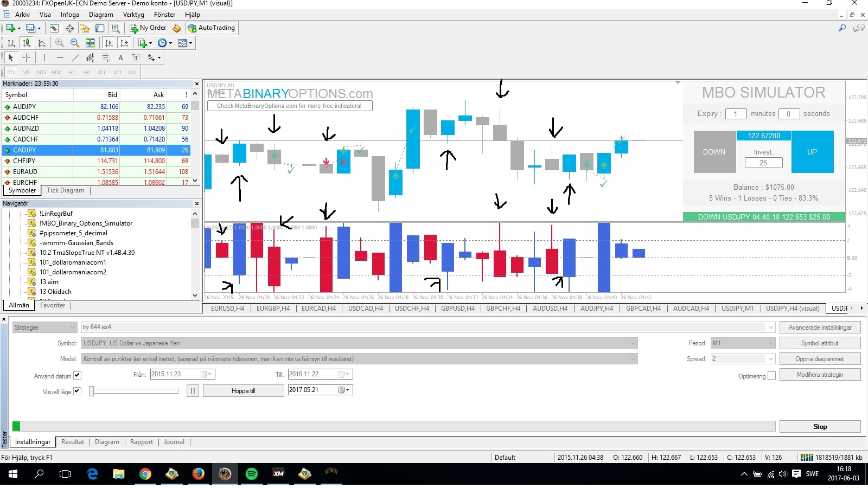Image resolution: width=868 pixels, height=488 pixels.
Task: Switch to the Tick Diagram tab
Action: (x=66, y=190)
